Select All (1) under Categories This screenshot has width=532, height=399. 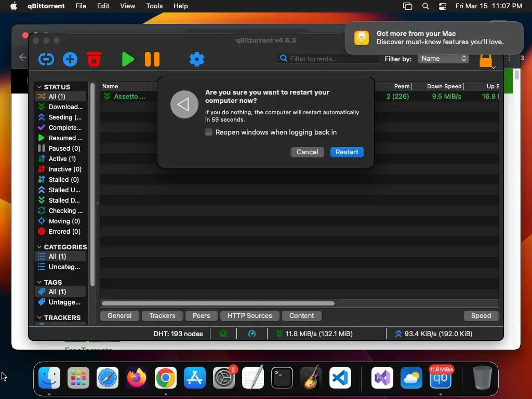(60, 257)
